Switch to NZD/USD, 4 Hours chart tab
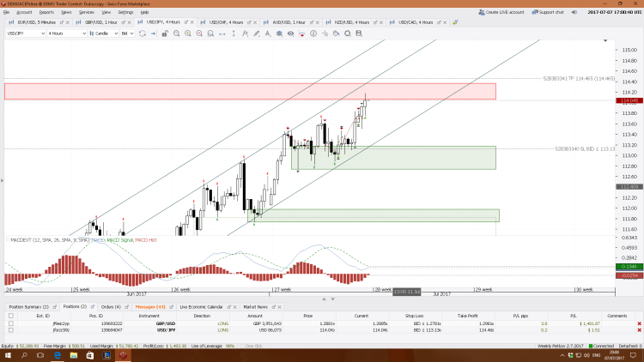The image size is (644, 362). [x=352, y=22]
